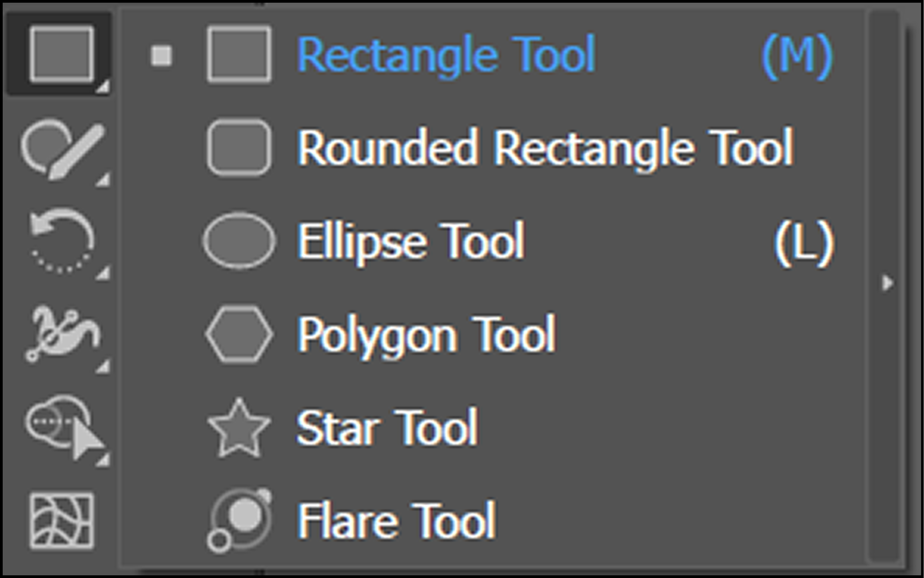Screen dimensions: 924x578
Task: Click the rounded rectangle icon in the flyout
Action: (239, 148)
